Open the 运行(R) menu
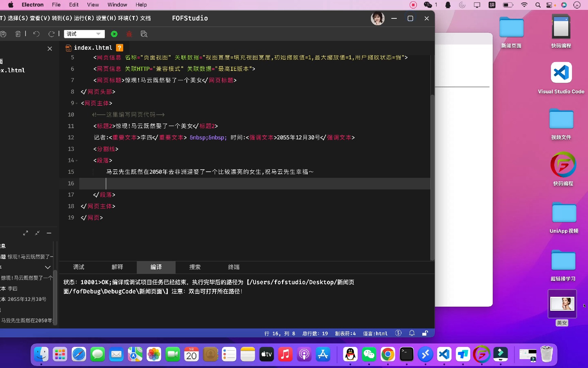Image resolution: width=588 pixels, height=368 pixels. click(84, 18)
